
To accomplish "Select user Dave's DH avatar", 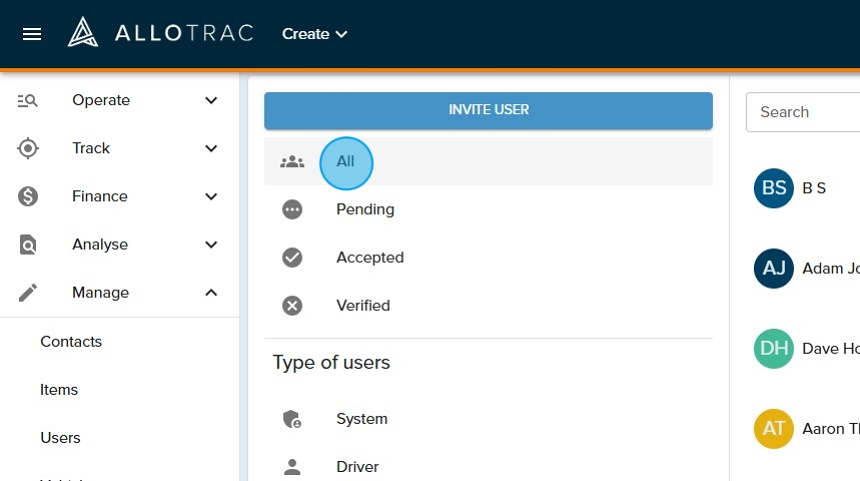I will coord(773,349).
